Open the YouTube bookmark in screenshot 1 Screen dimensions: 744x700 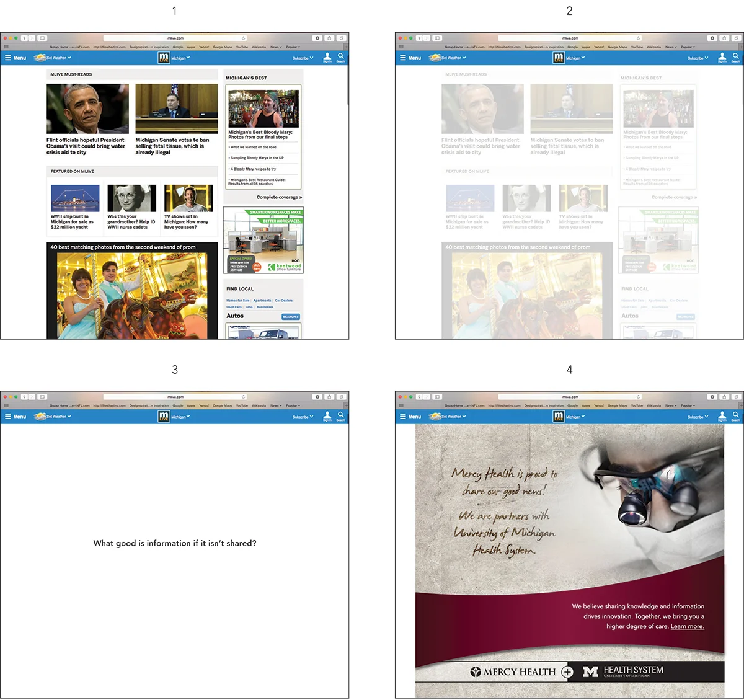click(x=242, y=47)
